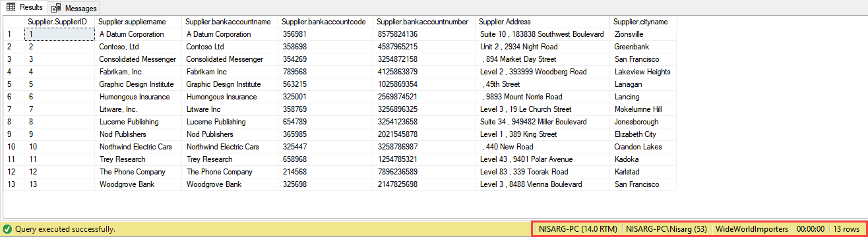Click Woodgrove Bank supplier name cell
This screenshot has height=237, width=868.
138,184
